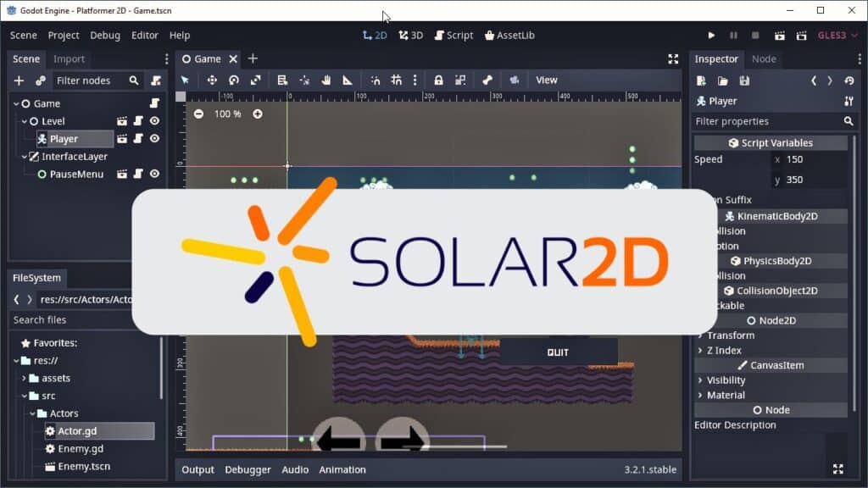Create a new resource in the Inspector

(701, 81)
